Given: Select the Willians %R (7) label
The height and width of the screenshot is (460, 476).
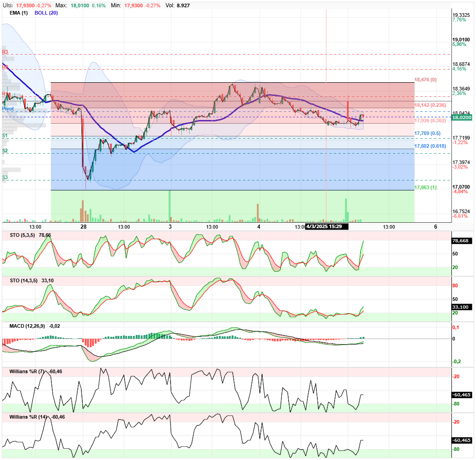Looking at the screenshot, I should [27, 372].
